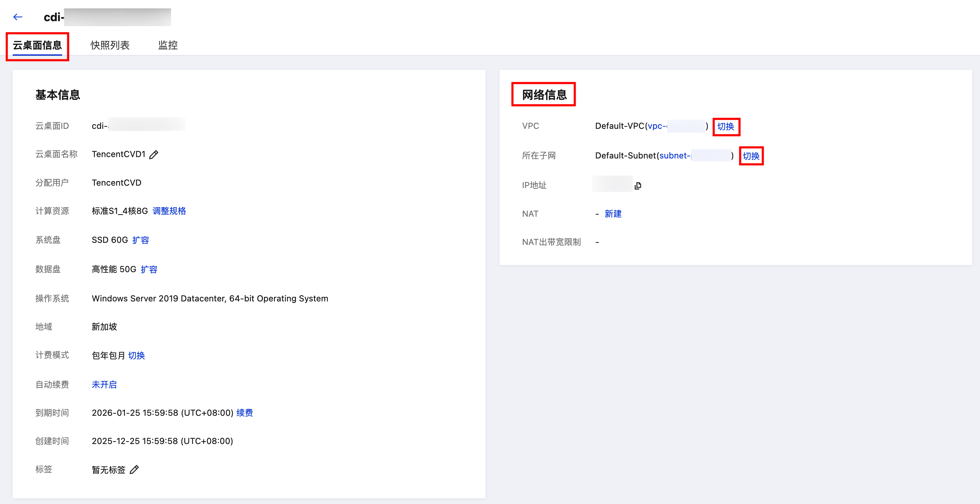
Task: Switch to 快照列表 tab
Action: tap(110, 45)
